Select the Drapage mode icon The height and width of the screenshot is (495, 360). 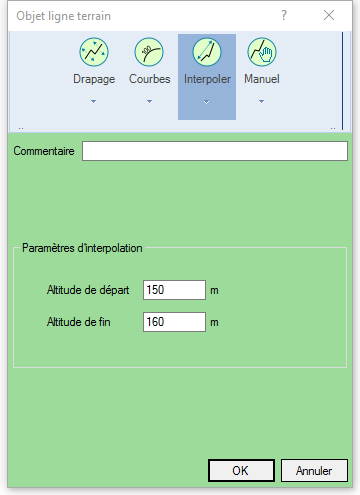point(94,52)
